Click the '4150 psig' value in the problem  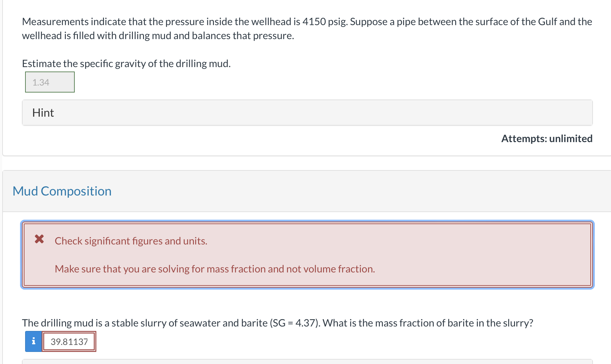click(x=325, y=22)
